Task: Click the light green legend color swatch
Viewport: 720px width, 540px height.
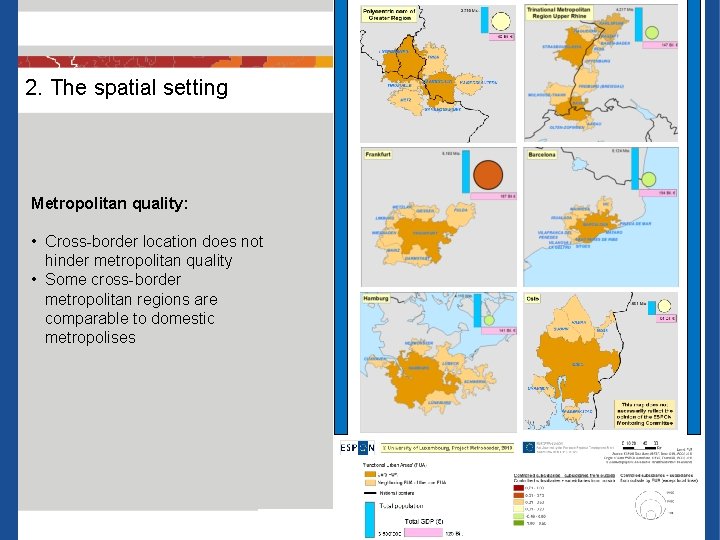Action: click(518, 517)
